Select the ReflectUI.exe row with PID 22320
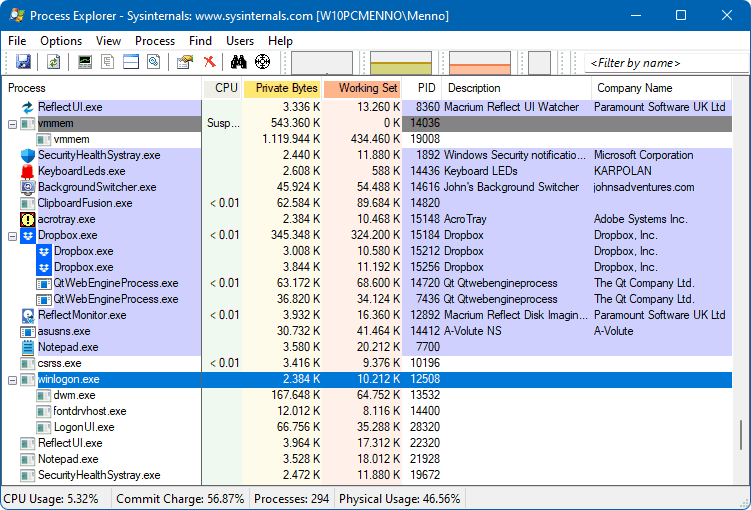The height and width of the screenshot is (510, 751). point(367,443)
